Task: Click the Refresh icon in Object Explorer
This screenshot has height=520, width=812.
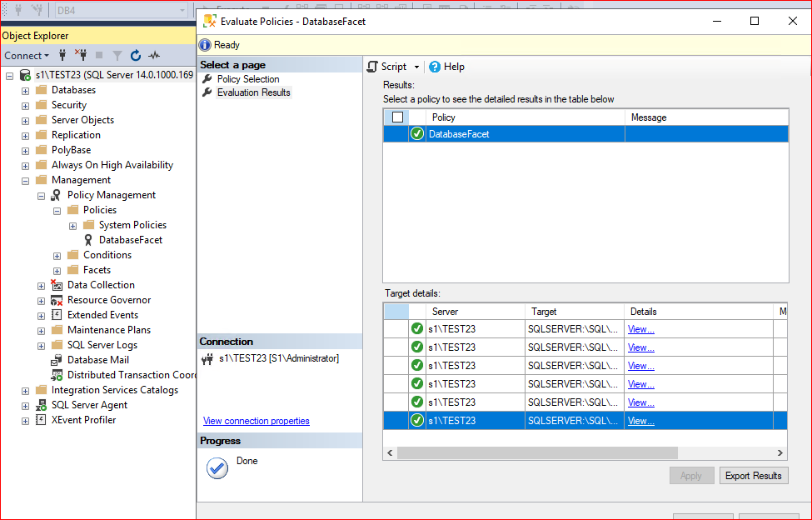Action: [x=136, y=55]
